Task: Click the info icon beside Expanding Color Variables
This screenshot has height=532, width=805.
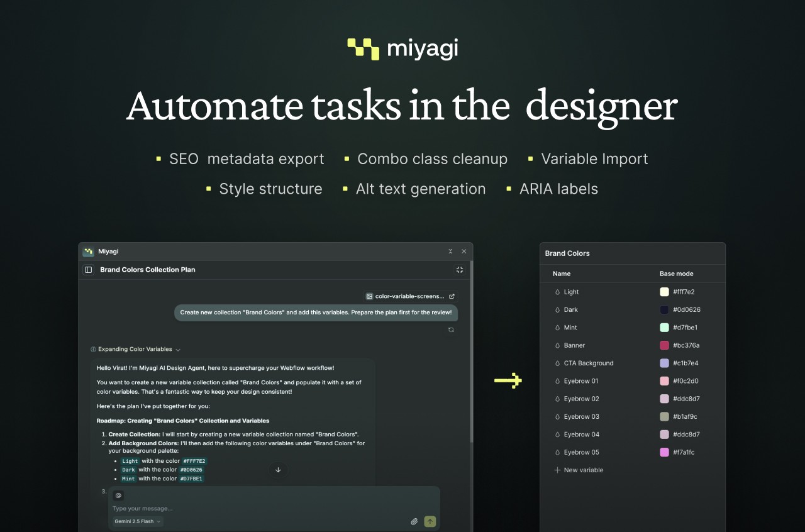Action: click(93, 350)
